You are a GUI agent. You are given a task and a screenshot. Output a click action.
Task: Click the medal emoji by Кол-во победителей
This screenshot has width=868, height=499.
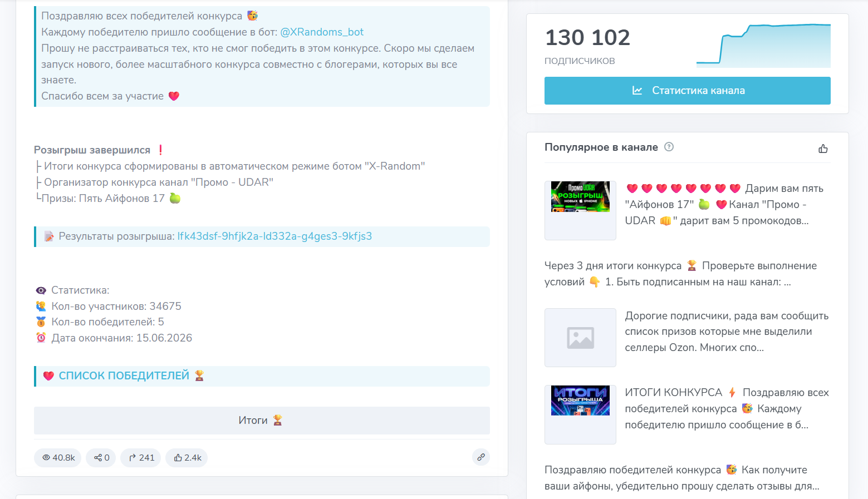[41, 322]
